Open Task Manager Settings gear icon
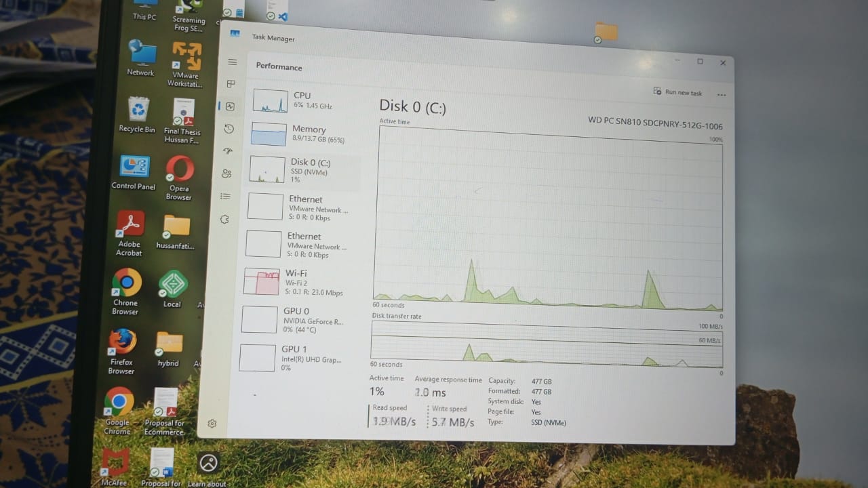 click(x=212, y=424)
